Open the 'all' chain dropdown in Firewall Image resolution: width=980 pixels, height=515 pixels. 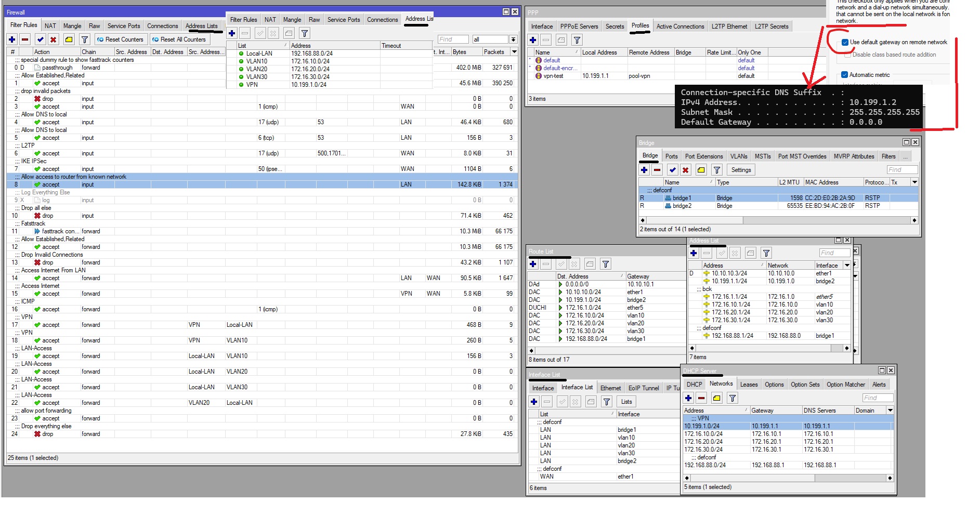[x=513, y=39]
